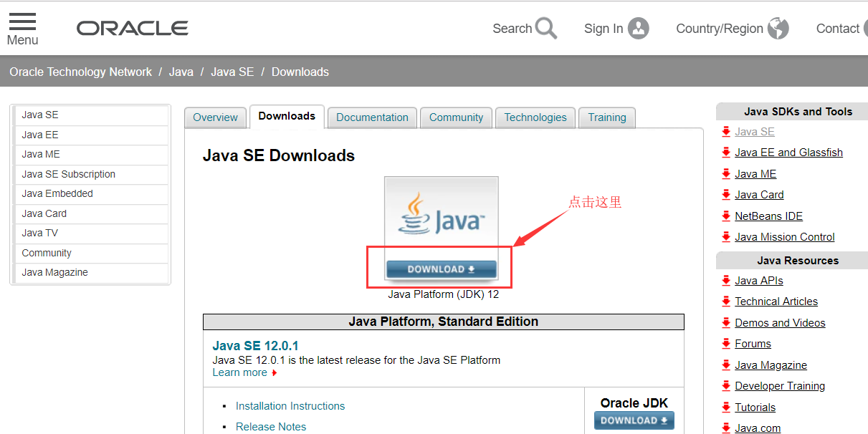Open the Demos and Videos link
Viewport: 868px width, 434px height.
click(780, 323)
